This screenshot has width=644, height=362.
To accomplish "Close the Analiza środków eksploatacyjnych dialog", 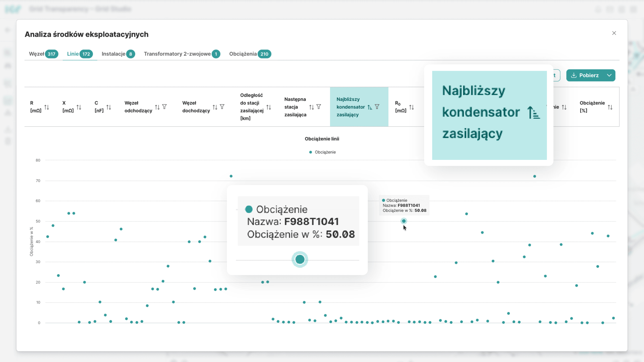I will [x=614, y=33].
